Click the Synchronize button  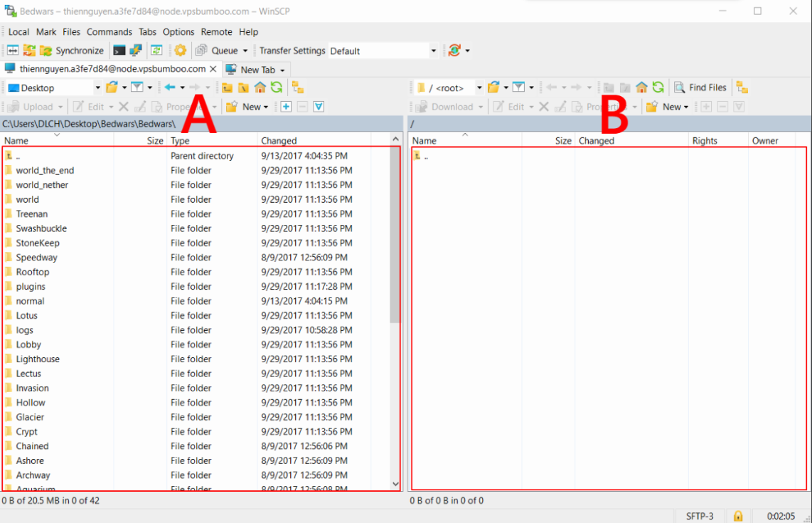tap(72, 51)
